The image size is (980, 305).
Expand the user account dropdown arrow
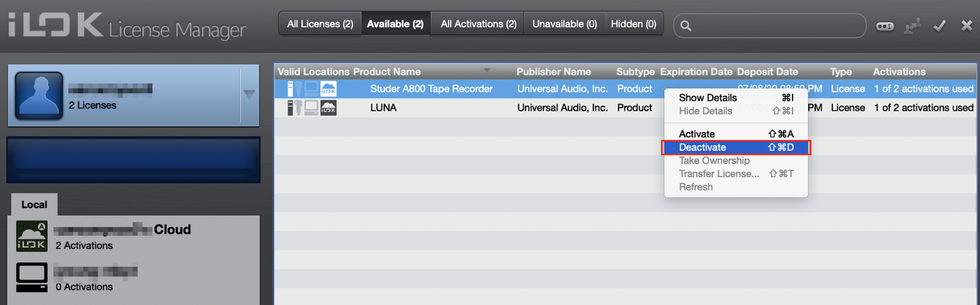pos(249,94)
